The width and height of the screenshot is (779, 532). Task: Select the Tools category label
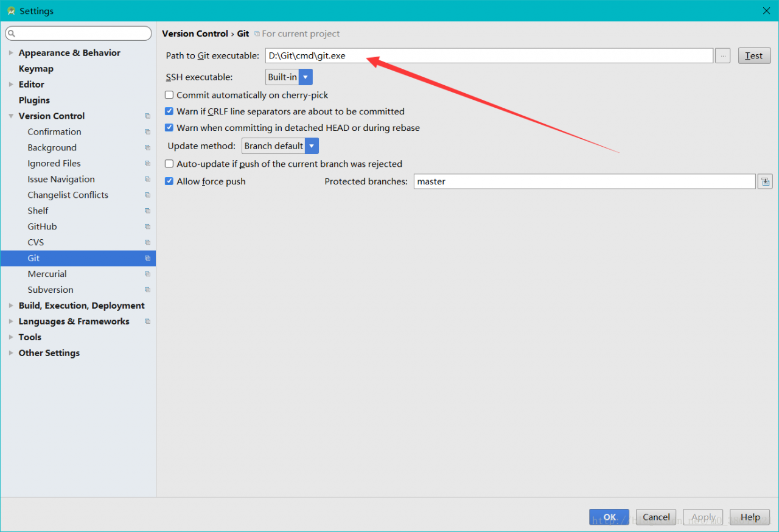pyautogui.click(x=30, y=337)
